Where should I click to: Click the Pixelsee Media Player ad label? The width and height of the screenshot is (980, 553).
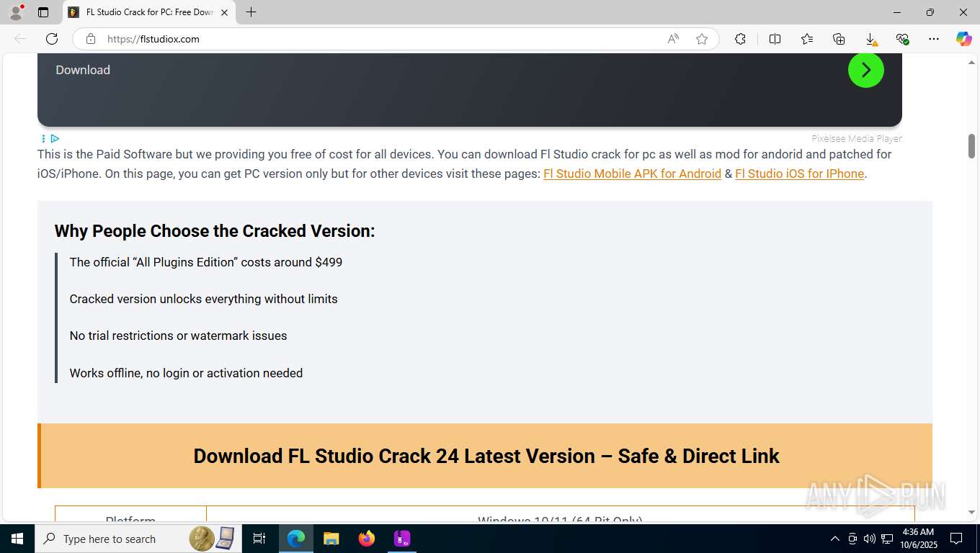[857, 138]
